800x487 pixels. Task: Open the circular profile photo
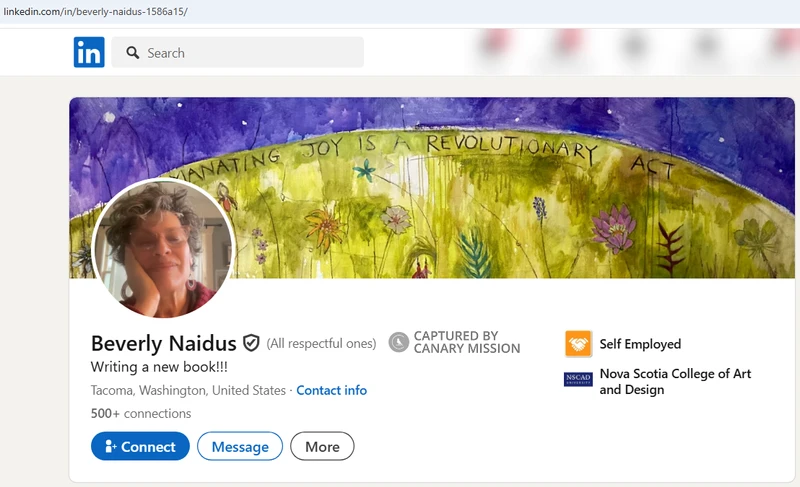(163, 248)
